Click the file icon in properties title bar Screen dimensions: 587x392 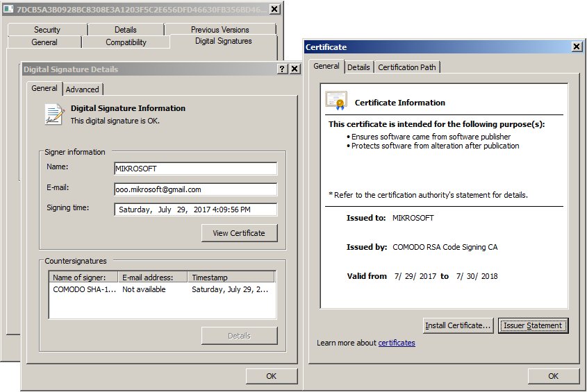[8, 9]
